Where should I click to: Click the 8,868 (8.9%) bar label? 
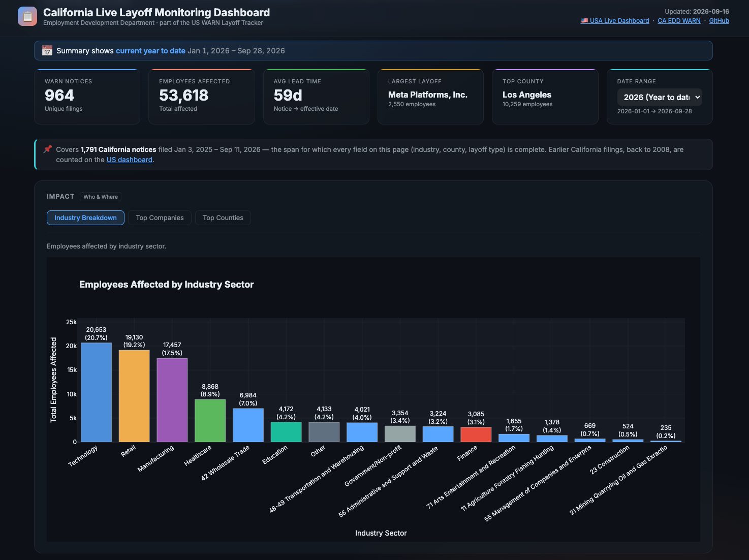[210, 390]
